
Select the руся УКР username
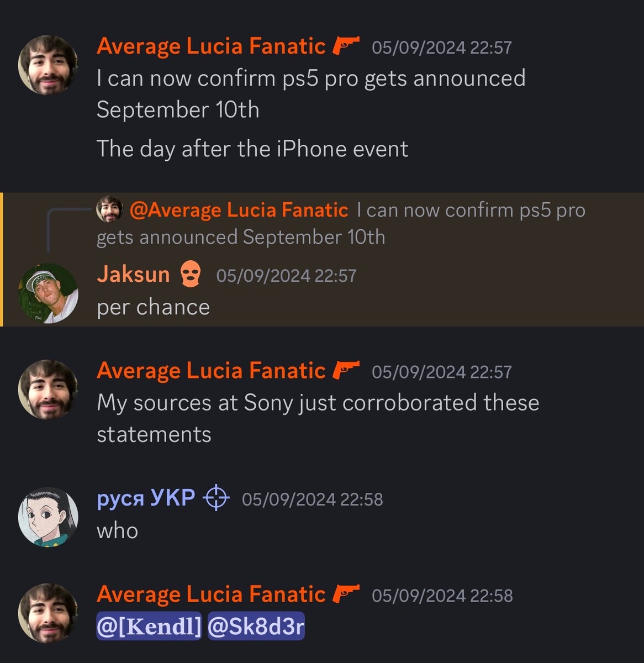click(146, 498)
